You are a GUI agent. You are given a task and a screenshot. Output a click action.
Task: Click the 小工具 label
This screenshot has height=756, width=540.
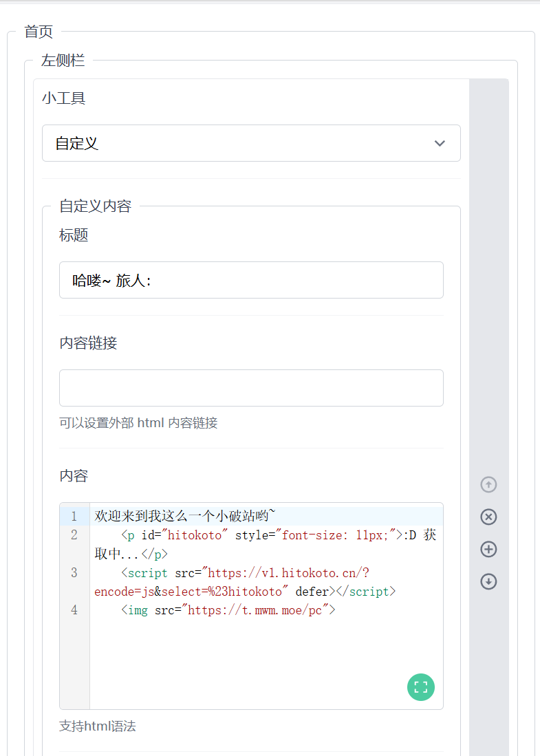tap(64, 98)
